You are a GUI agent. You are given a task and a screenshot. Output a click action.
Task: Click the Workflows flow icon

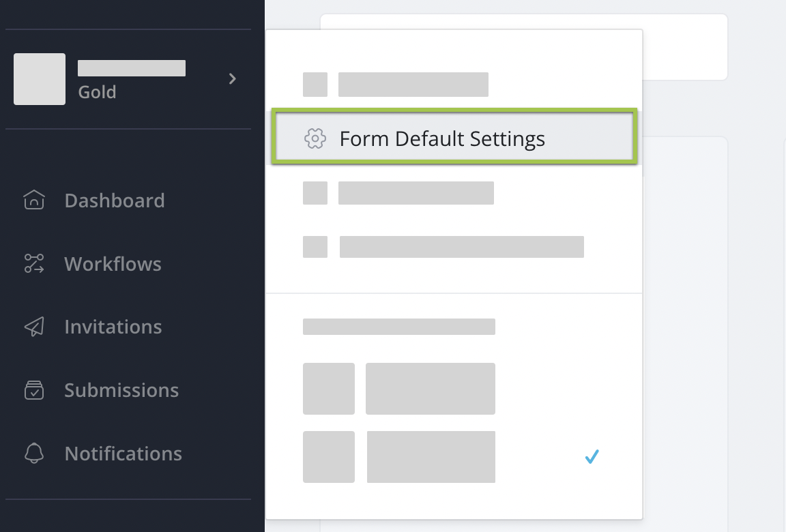(34, 263)
